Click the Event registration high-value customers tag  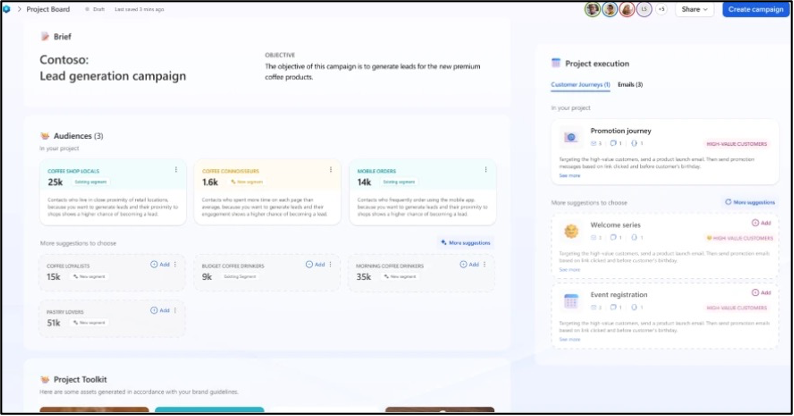pos(736,308)
